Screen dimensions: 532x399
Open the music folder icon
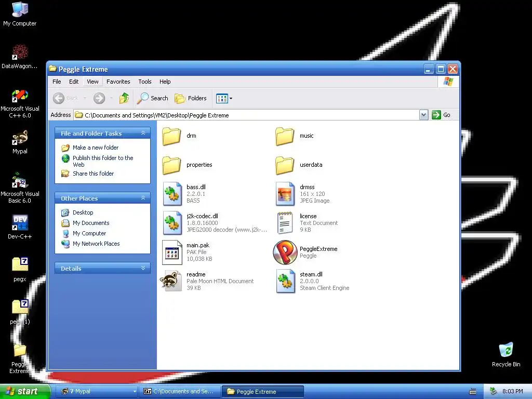tap(285, 136)
